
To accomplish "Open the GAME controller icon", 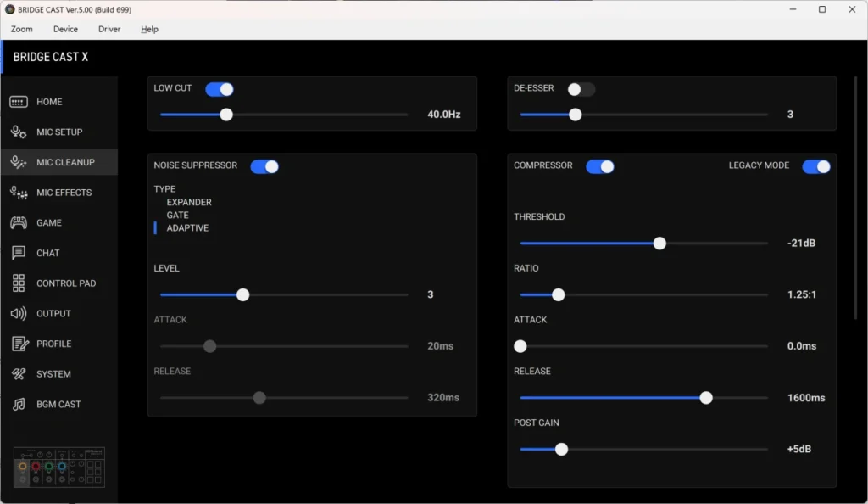I will point(19,223).
